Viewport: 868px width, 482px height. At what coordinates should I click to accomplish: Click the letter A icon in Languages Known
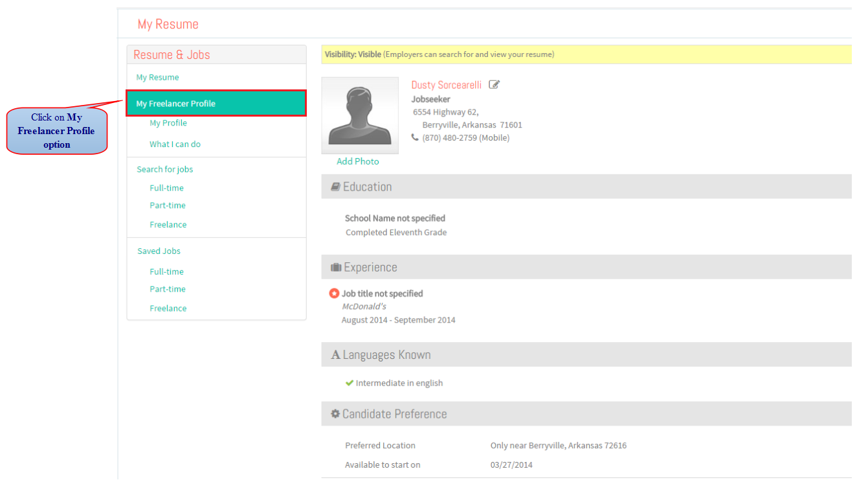click(x=335, y=355)
